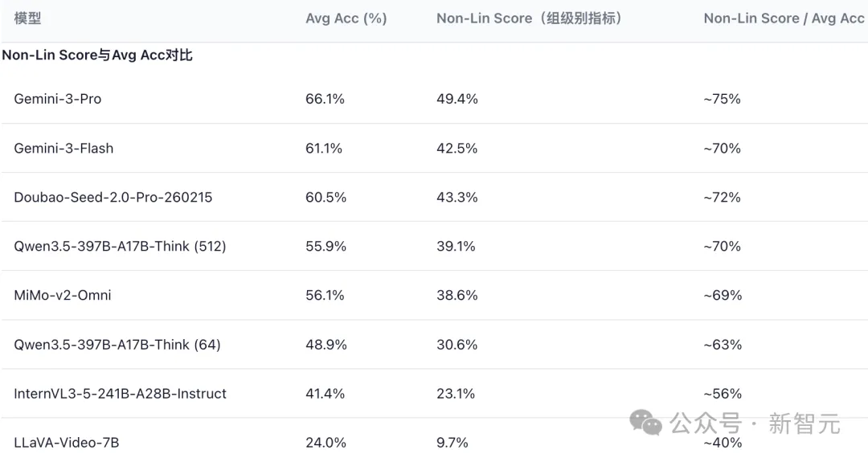The image size is (868, 458).
Task: Click the Gemini-3-Flash model name
Action: point(63,148)
